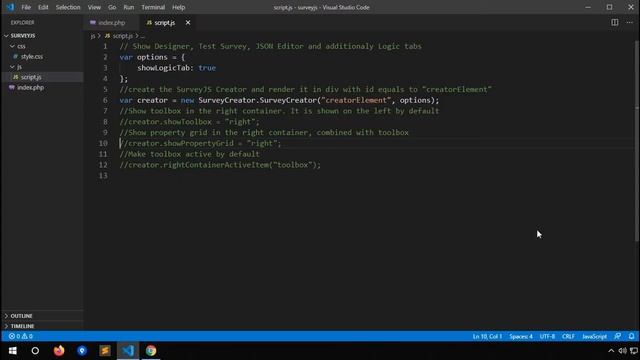Open the View menu
The height and width of the screenshot is (360, 640).
(x=94, y=7)
